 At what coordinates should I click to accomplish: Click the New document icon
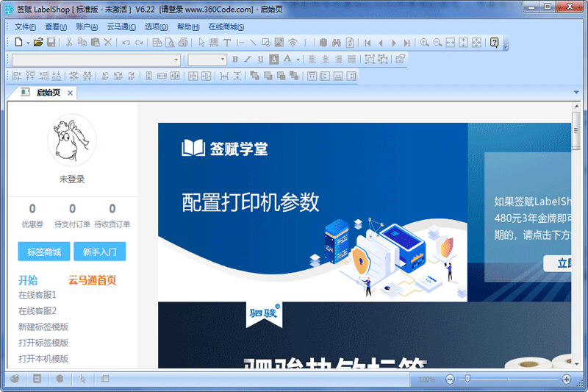click(19, 43)
